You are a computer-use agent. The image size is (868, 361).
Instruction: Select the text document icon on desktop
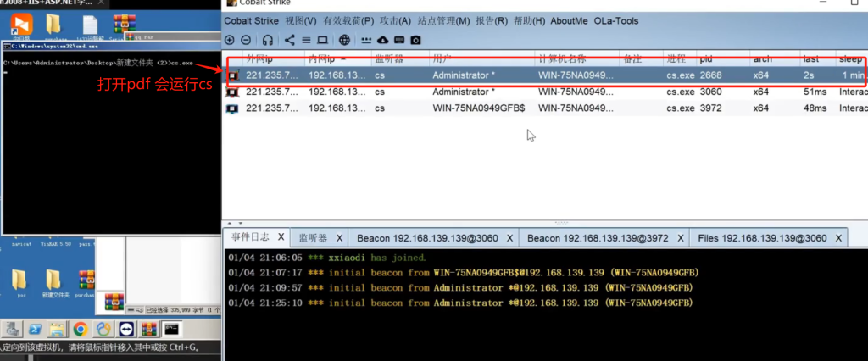(x=91, y=25)
